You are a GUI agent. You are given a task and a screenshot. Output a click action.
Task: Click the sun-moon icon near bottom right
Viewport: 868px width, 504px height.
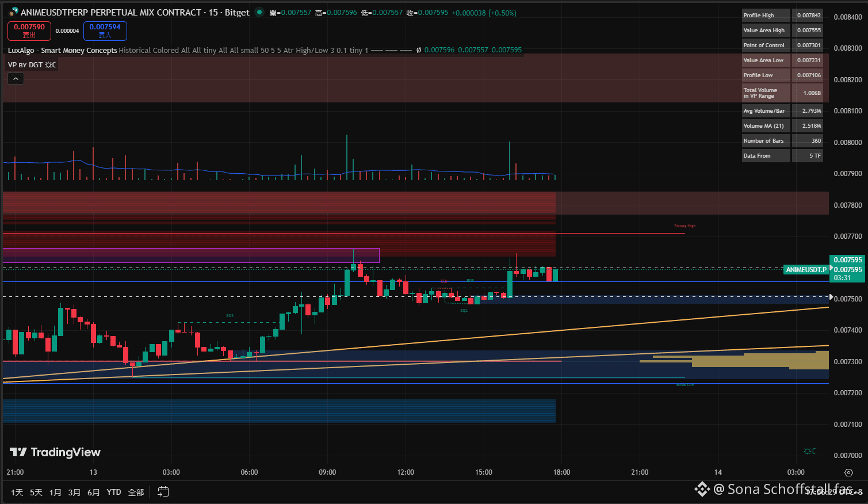(x=809, y=451)
